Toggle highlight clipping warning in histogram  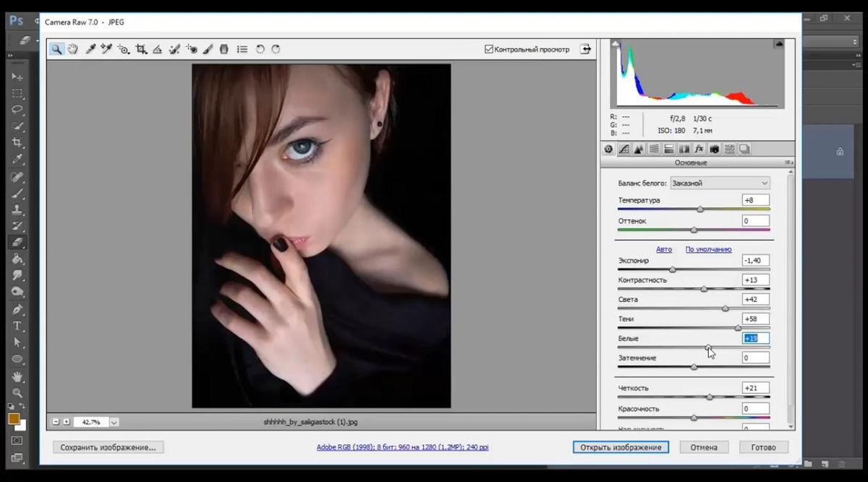click(779, 43)
